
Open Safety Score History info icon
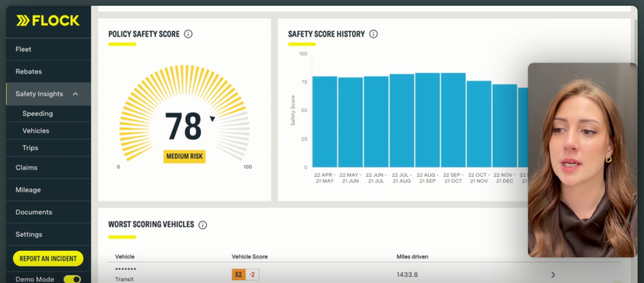(x=373, y=34)
